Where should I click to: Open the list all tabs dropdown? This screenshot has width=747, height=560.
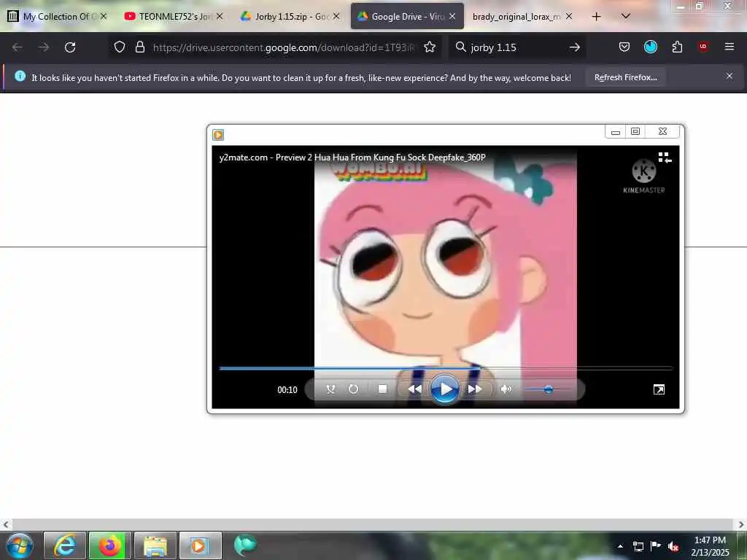click(625, 16)
